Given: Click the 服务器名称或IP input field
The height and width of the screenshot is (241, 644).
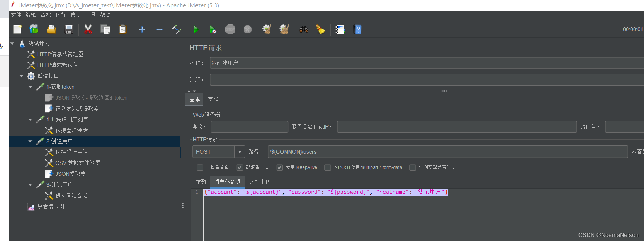Looking at the screenshot, I should click(x=457, y=127).
